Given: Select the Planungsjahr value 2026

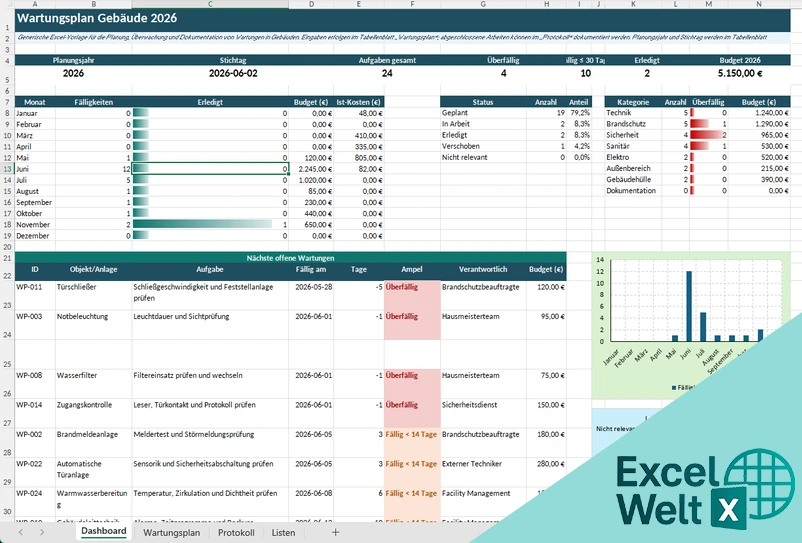Looking at the screenshot, I should (73, 73).
